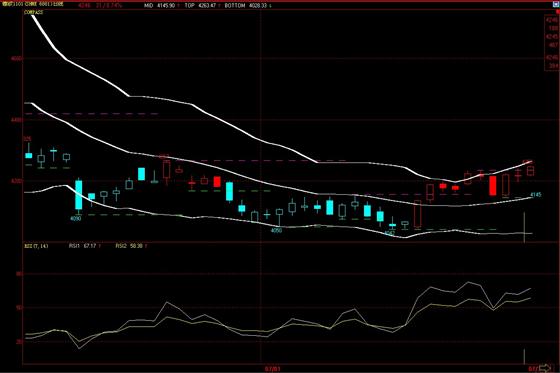This screenshot has height=373, width=560.
Task: Click the price quote box at upper right
Action: point(552,42)
